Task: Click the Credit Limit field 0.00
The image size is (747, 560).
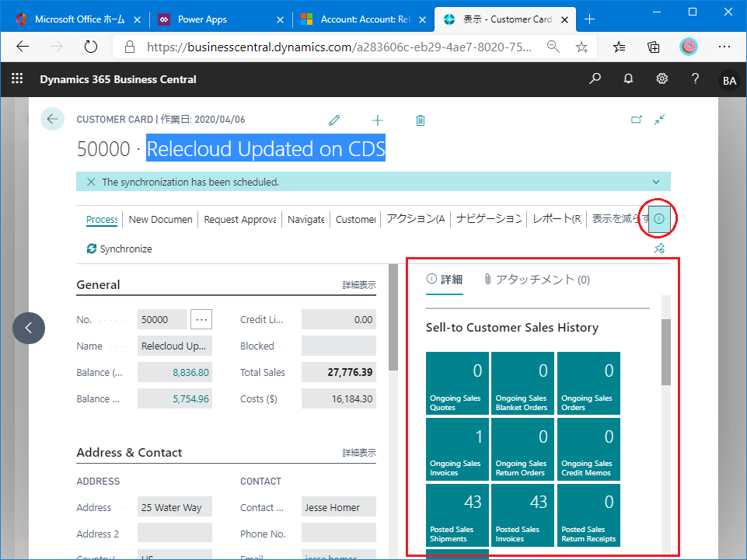Action: click(339, 319)
